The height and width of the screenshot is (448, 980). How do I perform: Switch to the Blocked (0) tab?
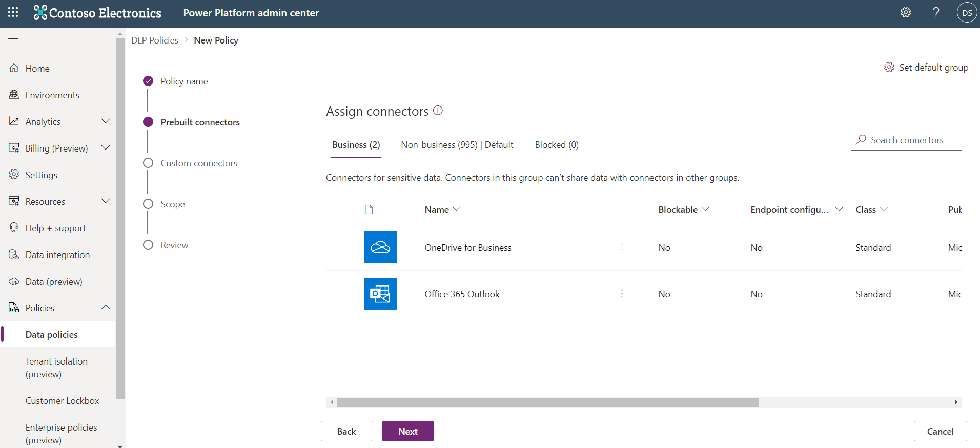click(557, 145)
